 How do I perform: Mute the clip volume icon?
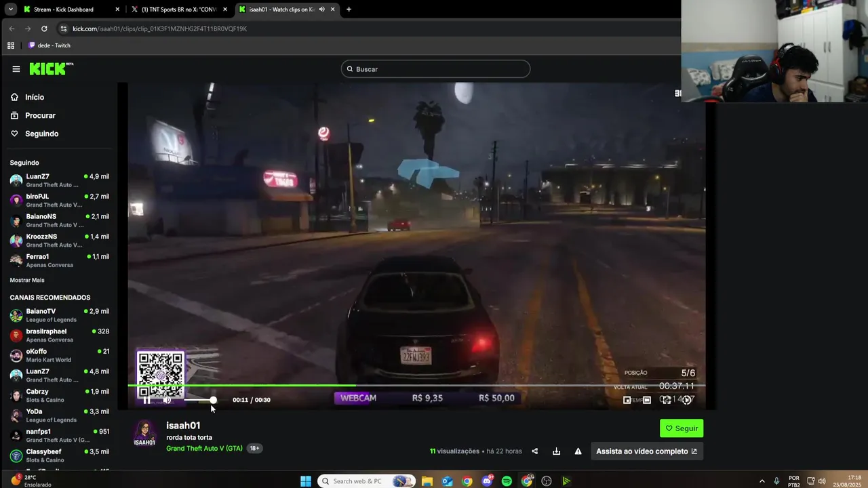[167, 400]
